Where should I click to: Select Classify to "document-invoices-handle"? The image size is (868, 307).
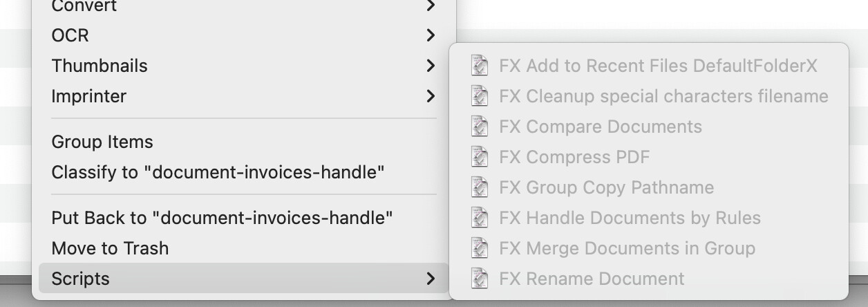click(x=218, y=172)
